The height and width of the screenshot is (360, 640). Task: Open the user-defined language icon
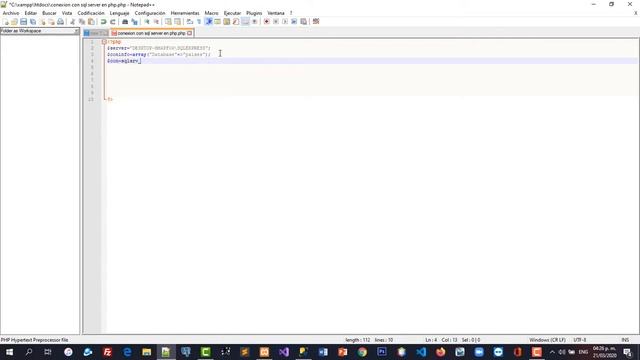(x=217, y=22)
